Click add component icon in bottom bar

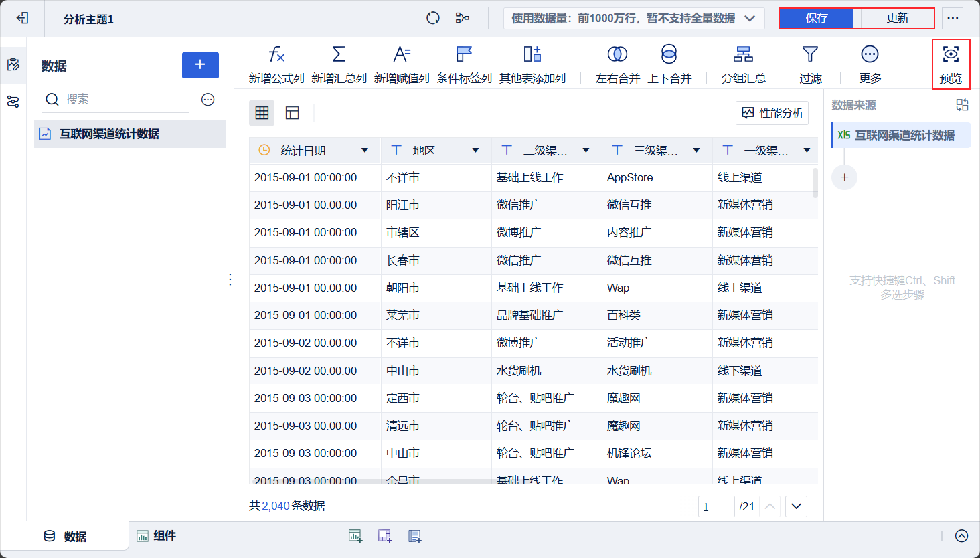tap(355, 536)
